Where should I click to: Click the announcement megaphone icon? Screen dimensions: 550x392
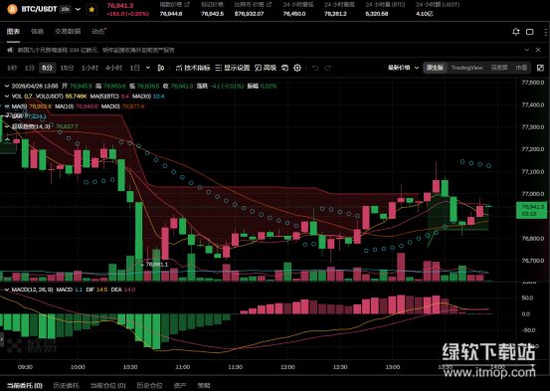pyautogui.click(x=10, y=50)
